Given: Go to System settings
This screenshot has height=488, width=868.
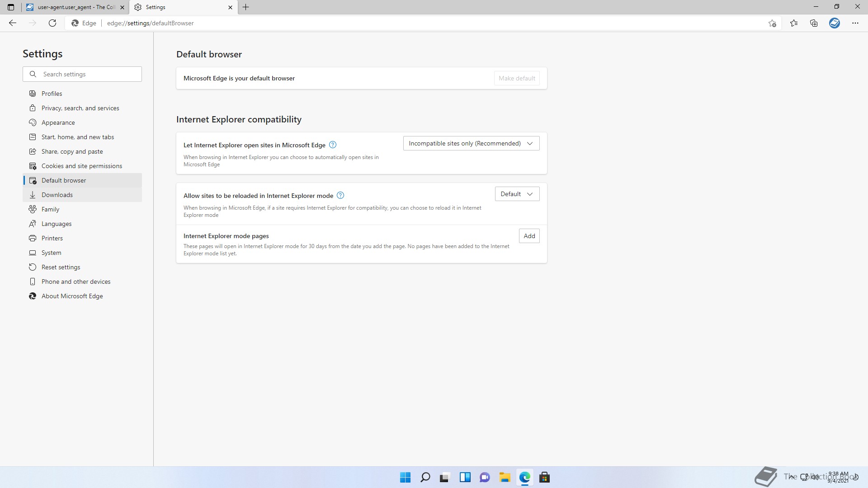Looking at the screenshot, I should click(82, 253).
